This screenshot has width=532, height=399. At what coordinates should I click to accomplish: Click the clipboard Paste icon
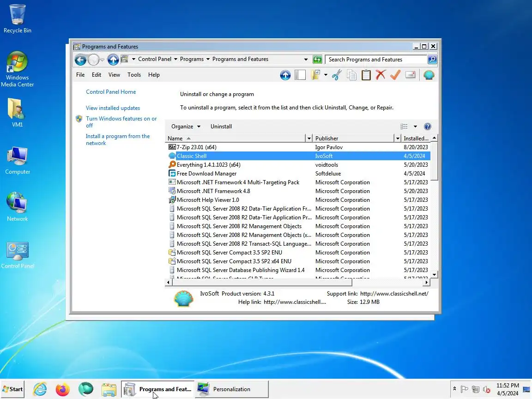366,75
